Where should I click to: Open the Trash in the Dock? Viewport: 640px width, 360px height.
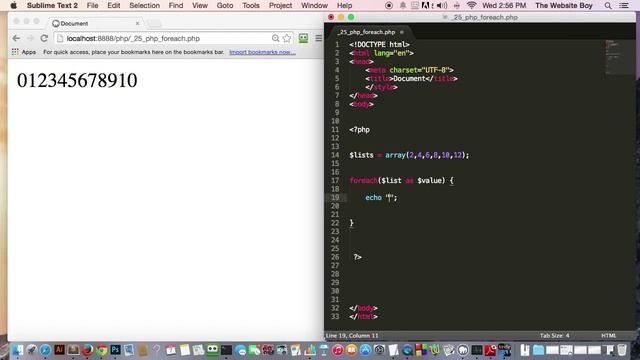(622, 350)
